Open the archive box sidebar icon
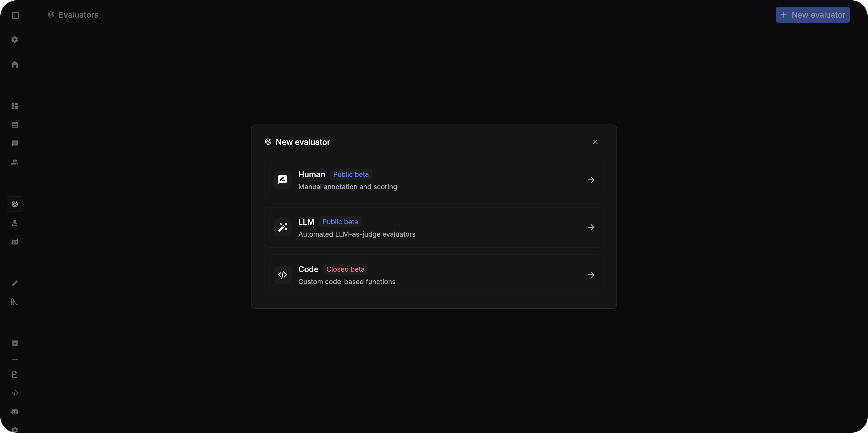 tap(15, 343)
